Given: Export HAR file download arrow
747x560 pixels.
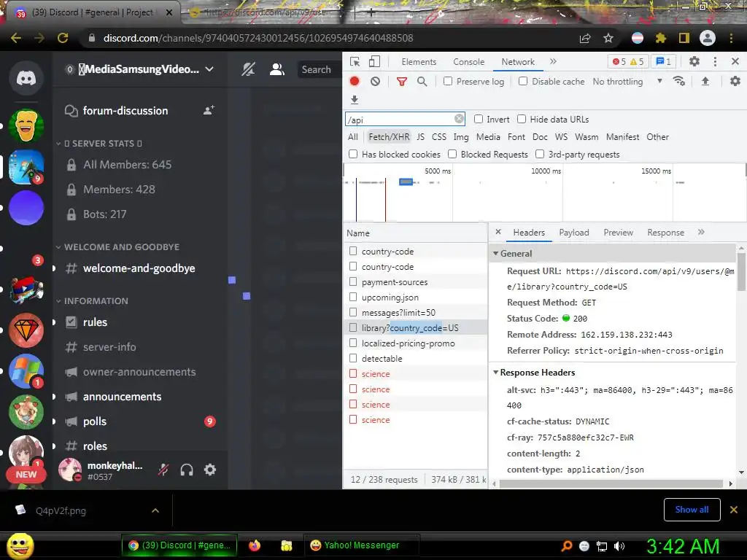Looking at the screenshot, I should tap(355, 99).
